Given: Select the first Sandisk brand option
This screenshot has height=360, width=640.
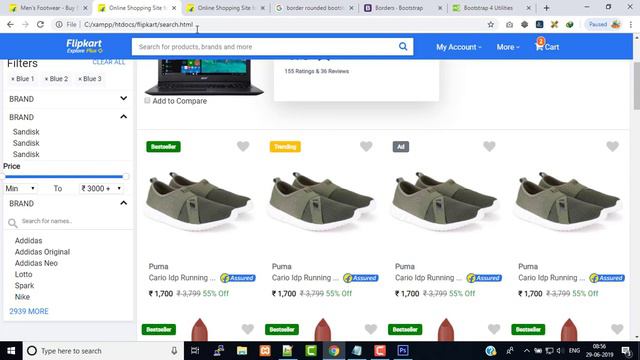Looking at the screenshot, I should [x=26, y=132].
